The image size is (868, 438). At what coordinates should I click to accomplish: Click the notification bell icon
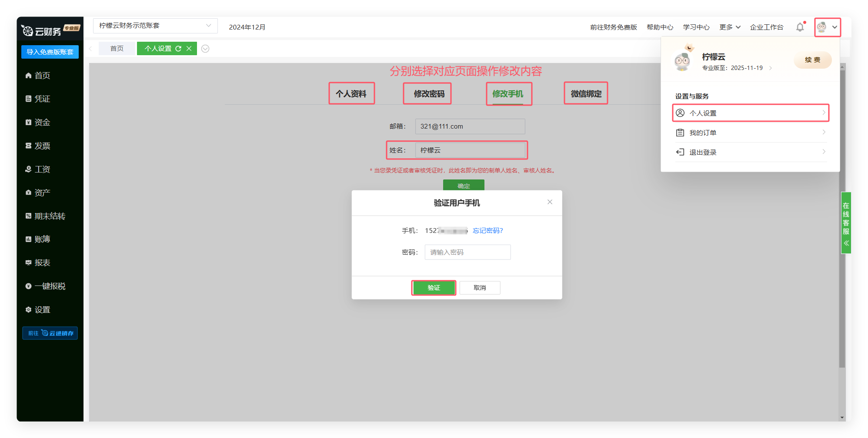(x=800, y=27)
